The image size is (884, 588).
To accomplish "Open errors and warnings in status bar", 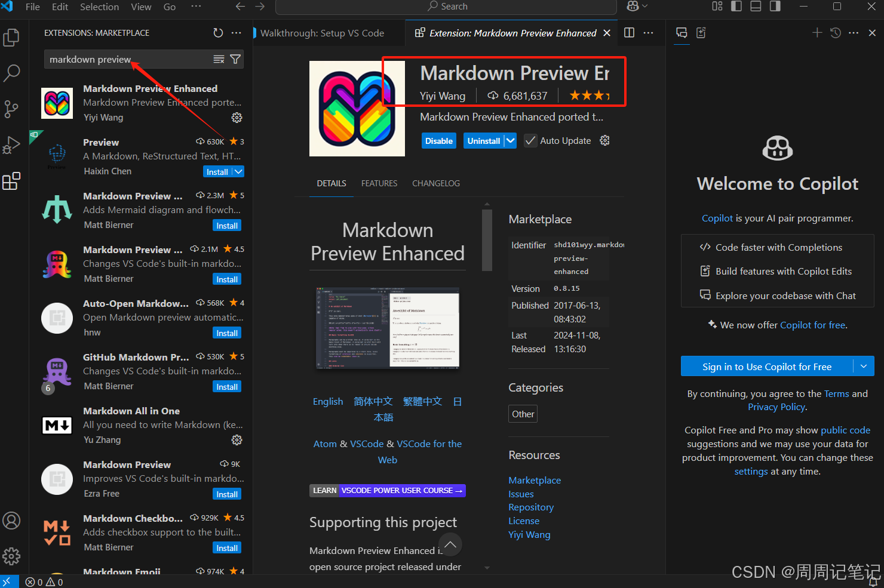I will (x=44, y=582).
